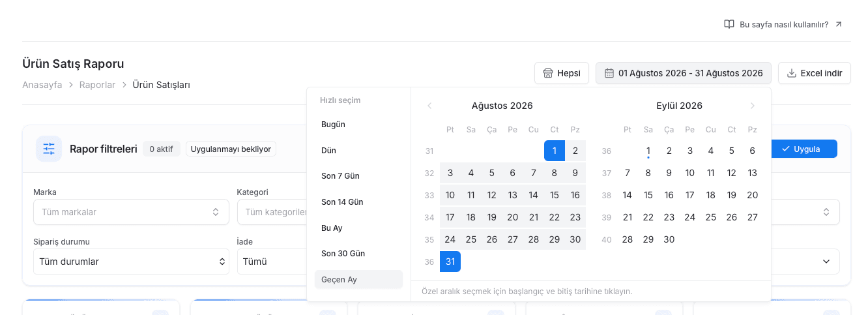The width and height of the screenshot is (868, 315).
Task: Click the Hepsi store filter button
Action: [562, 73]
